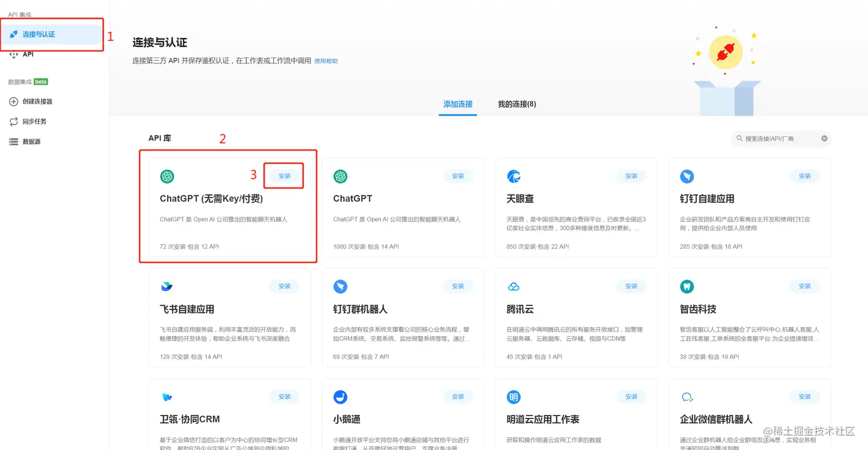This screenshot has height=450, width=868.
Task: Click '1080 次安装·包含 14 API' text
Action: 366,247
